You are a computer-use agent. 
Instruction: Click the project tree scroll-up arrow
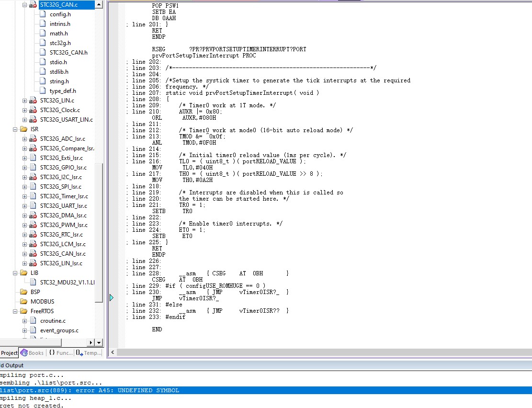(99, 4)
